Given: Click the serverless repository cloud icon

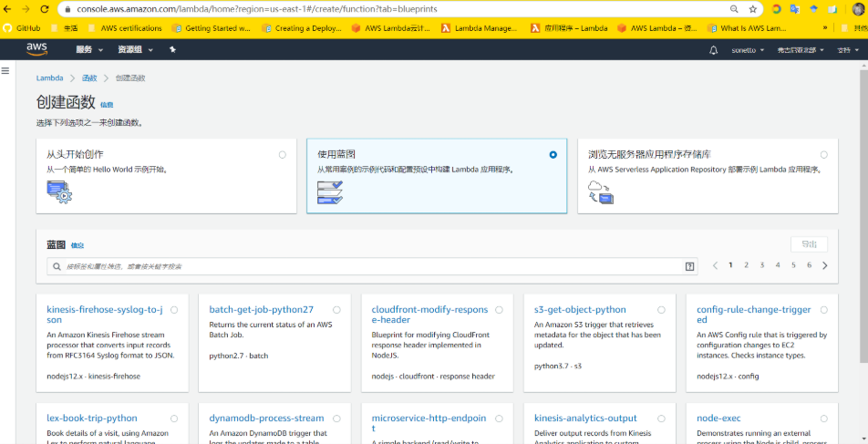Looking at the screenshot, I should click(x=601, y=191).
